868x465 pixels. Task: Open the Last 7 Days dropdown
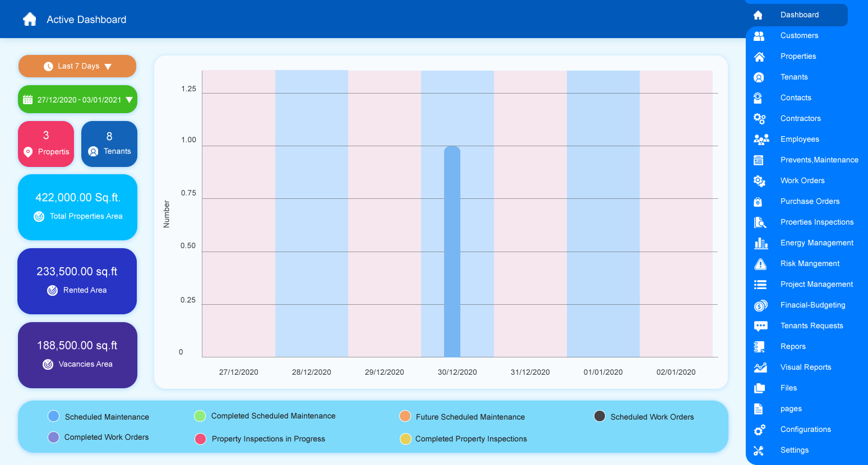tap(77, 66)
